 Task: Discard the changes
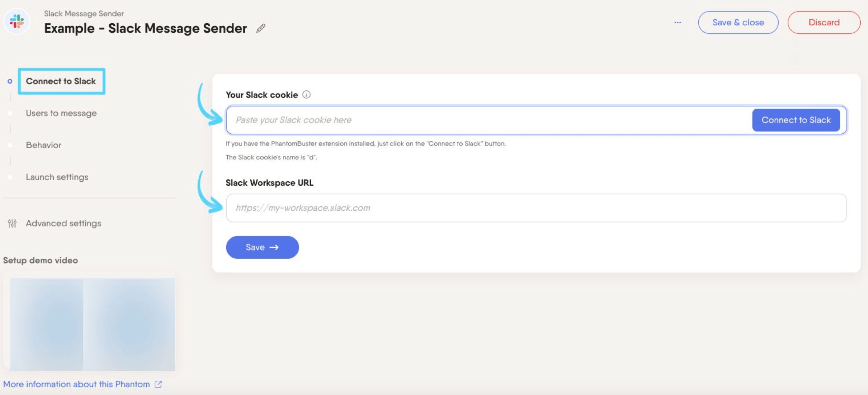(824, 22)
